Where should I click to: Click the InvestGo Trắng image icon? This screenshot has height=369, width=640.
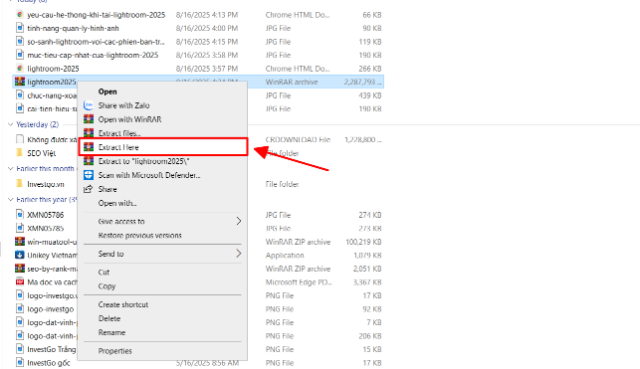tap(20, 349)
